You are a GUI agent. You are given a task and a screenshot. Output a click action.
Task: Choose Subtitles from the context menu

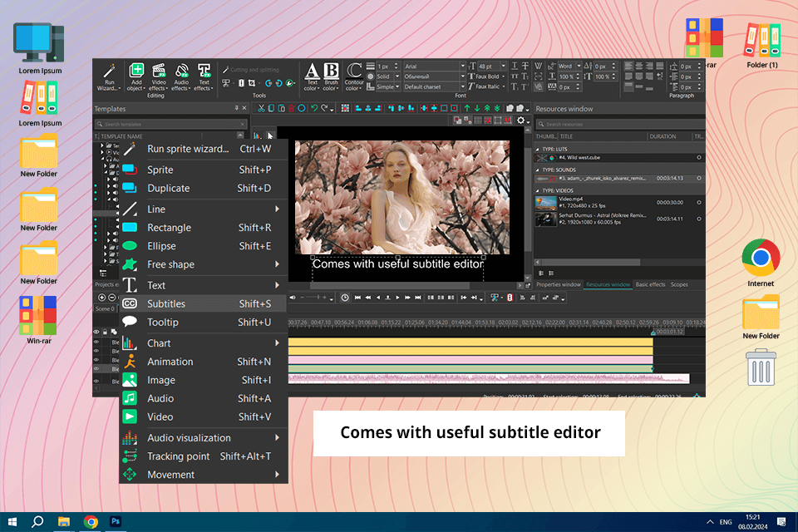(x=204, y=303)
